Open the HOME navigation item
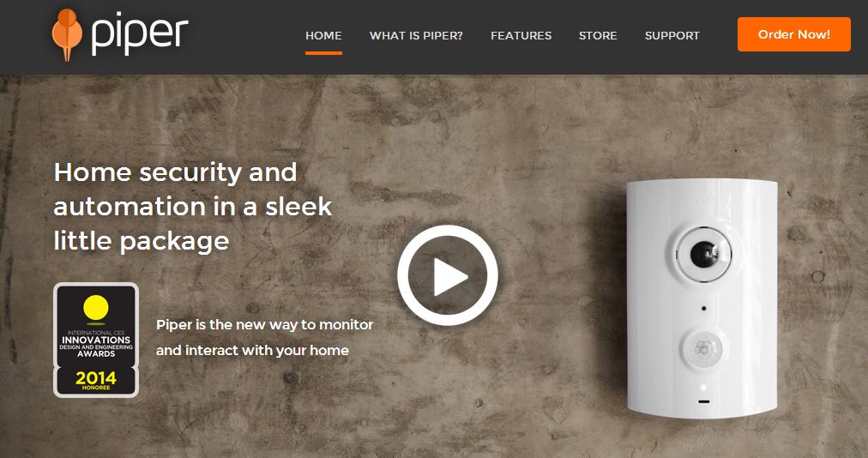 [323, 35]
